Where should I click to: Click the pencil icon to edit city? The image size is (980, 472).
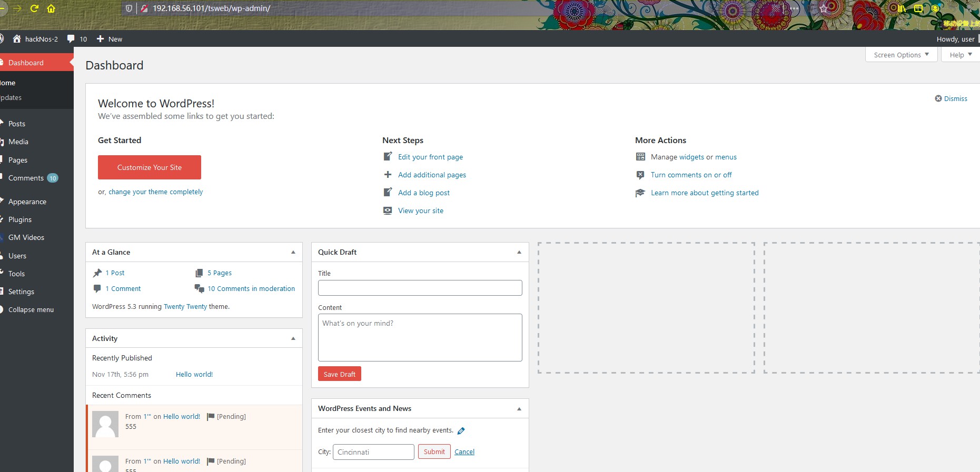pyautogui.click(x=461, y=430)
